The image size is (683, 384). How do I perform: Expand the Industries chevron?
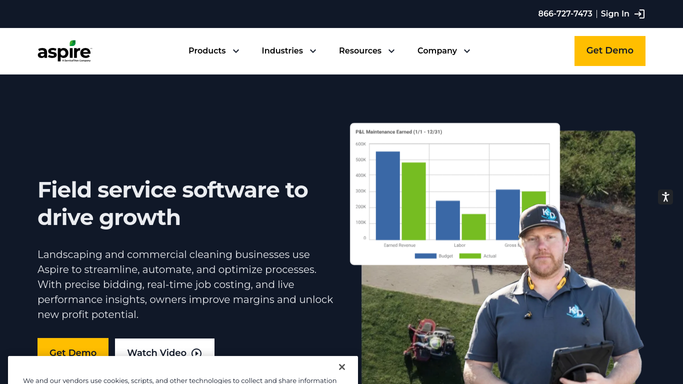point(313,51)
